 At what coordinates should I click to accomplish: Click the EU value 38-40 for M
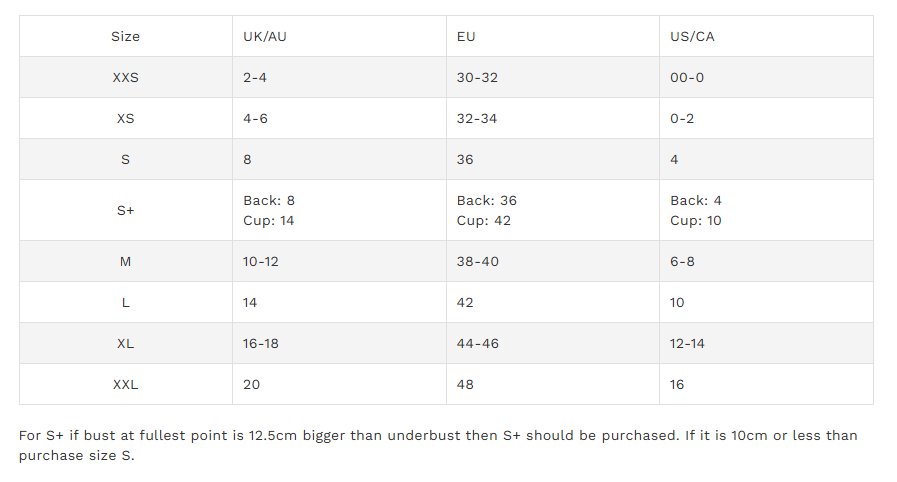click(x=478, y=262)
